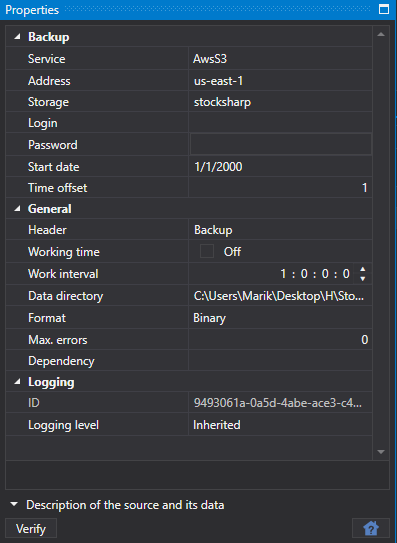Edit the Header value Backup
Screen dimensions: 397x543
click(x=280, y=230)
